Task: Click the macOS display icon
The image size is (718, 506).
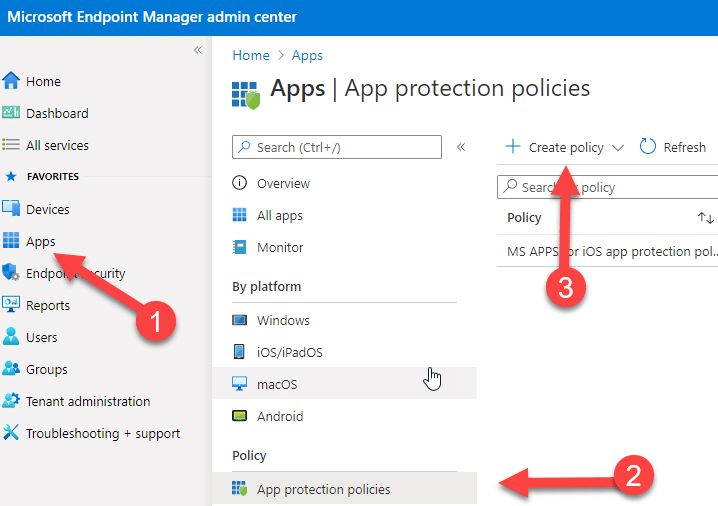Action: 239,383
